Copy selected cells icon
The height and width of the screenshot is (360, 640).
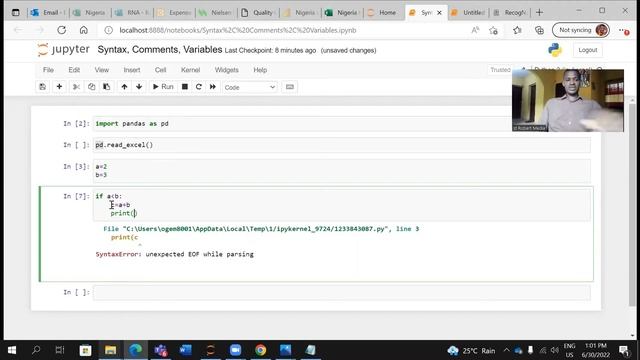tap(91, 87)
